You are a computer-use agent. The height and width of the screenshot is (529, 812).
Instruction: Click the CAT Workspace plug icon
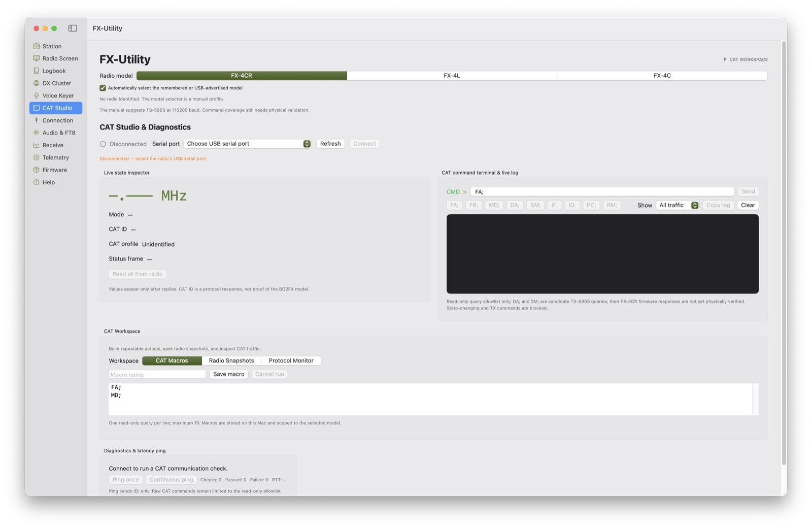tap(725, 59)
